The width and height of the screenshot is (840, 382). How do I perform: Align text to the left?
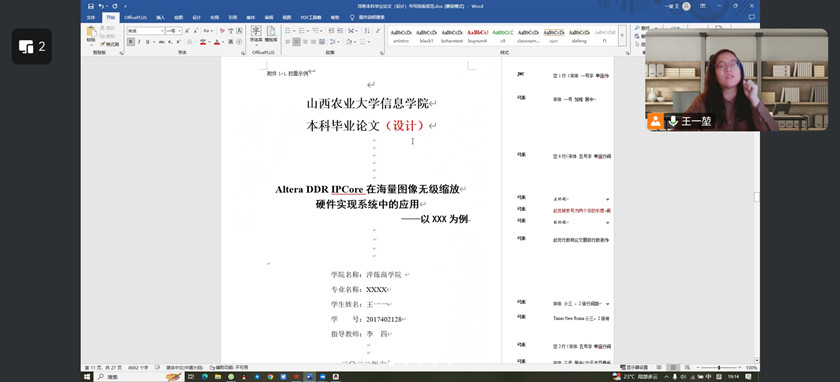coord(288,41)
